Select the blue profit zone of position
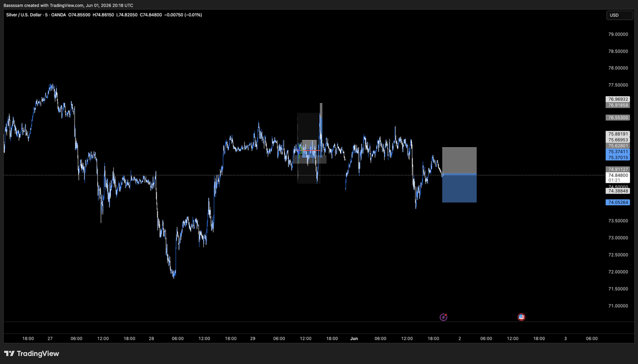The width and height of the screenshot is (638, 364). [x=459, y=189]
